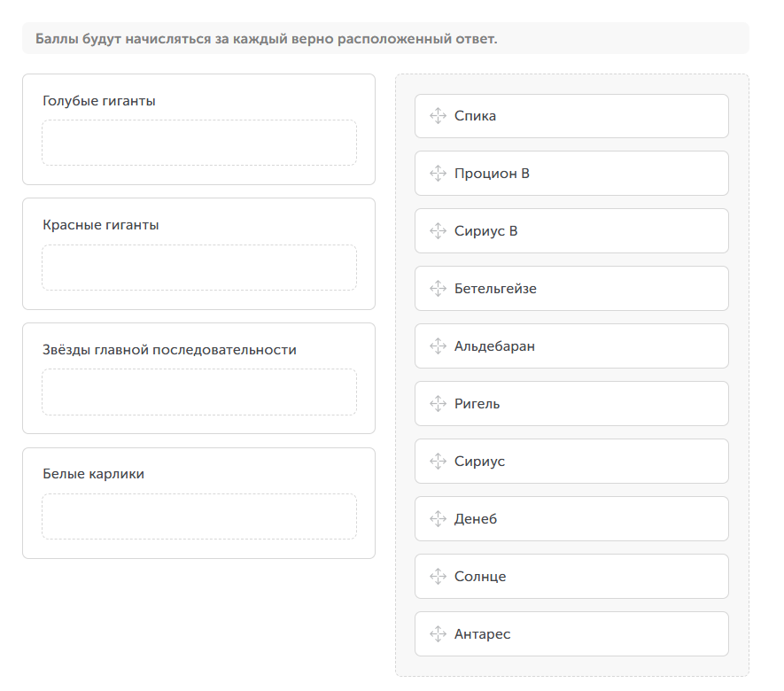Click the drag handle icon for Солнце
Viewport: 784px width, 691px height.
click(x=438, y=577)
